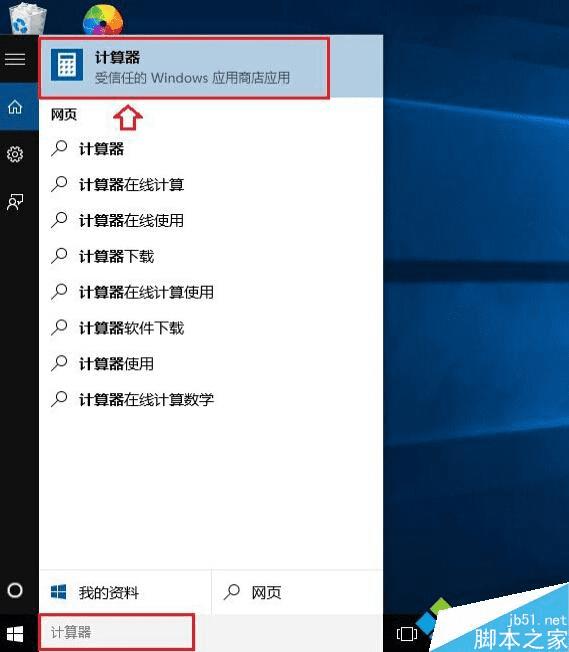Click the Windows logo beside 我的资料
This screenshot has width=569, height=652.
tap(58, 591)
